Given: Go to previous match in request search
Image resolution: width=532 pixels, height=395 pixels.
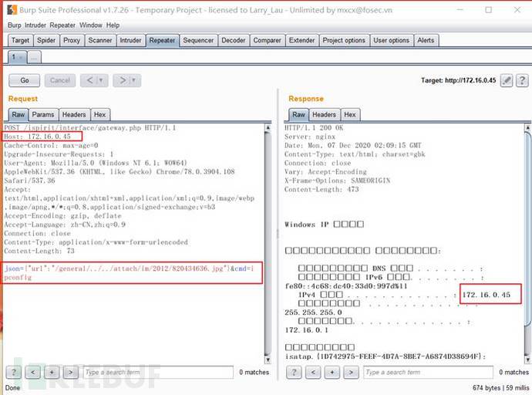Looking at the screenshot, I should pyautogui.click(x=34, y=373).
